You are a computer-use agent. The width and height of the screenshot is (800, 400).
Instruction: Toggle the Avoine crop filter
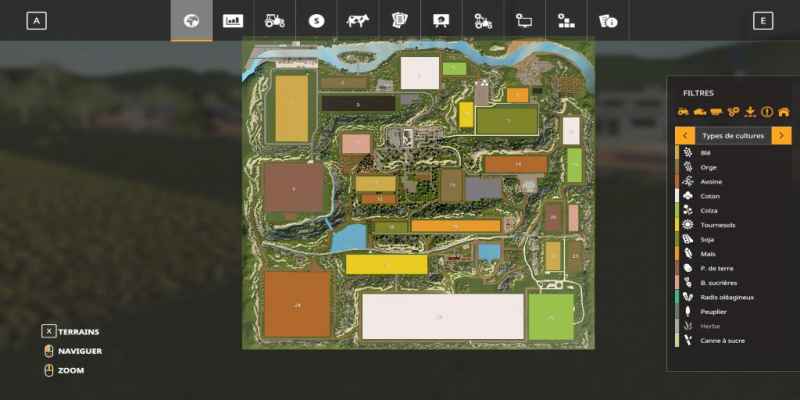[733, 181]
